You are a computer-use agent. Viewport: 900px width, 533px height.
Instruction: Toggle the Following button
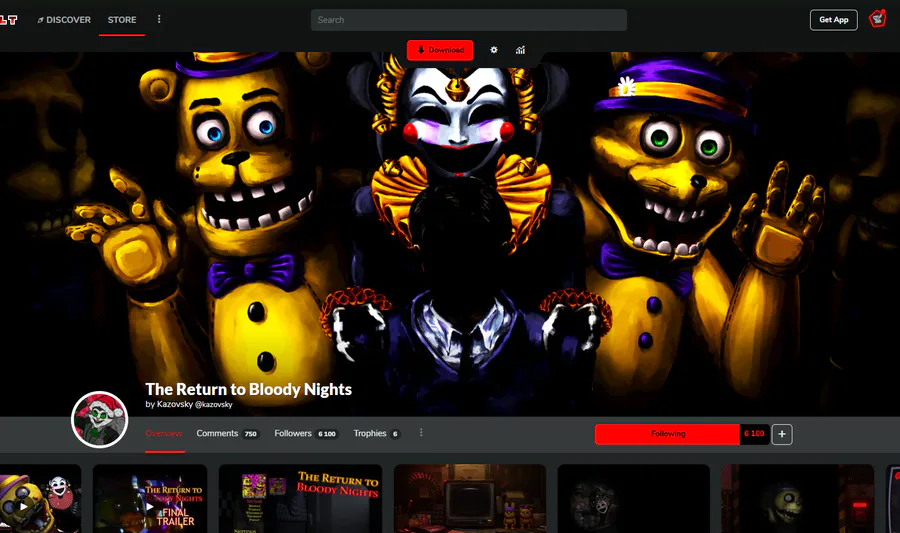tap(668, 434)
